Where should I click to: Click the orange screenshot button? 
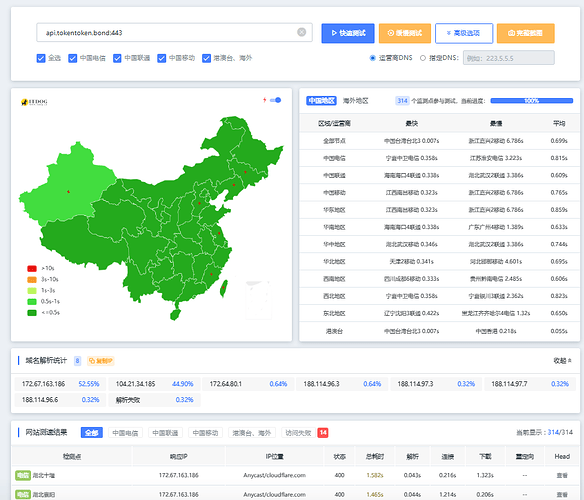pos(526,33)
